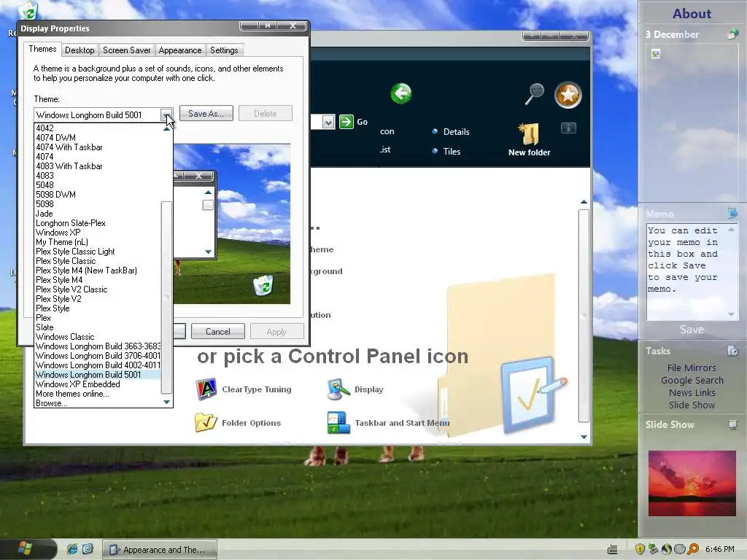Viewport: 747px width, 560px height.
Task: Choose Windows Longhorn Build 3663-3683 theme
Action: [x=98, y=346]
